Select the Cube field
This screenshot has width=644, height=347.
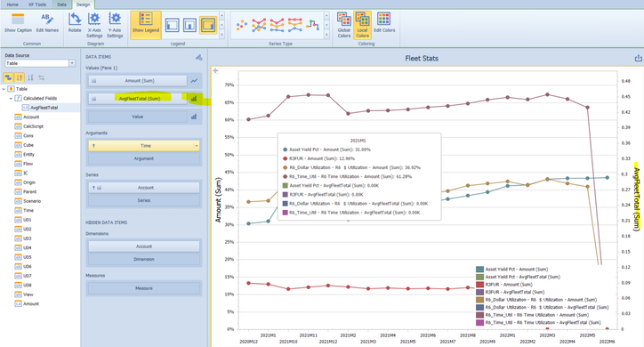(x=28, y=145)
